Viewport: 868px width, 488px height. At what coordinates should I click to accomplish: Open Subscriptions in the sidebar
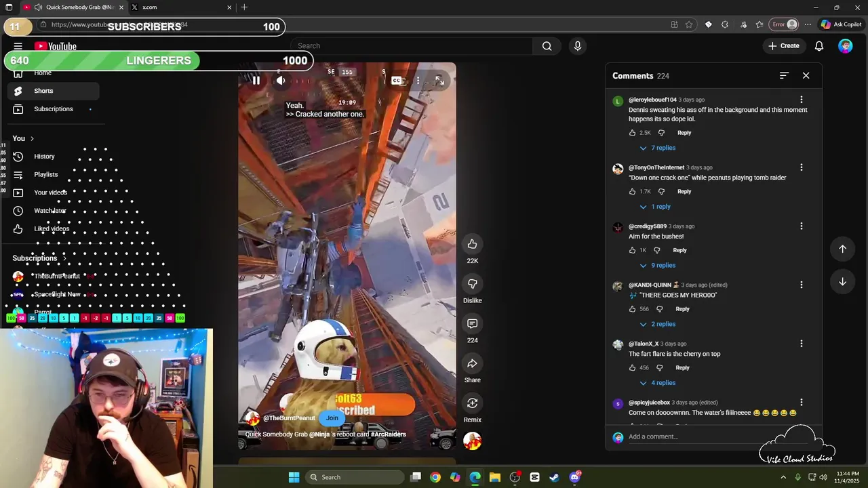53,109
